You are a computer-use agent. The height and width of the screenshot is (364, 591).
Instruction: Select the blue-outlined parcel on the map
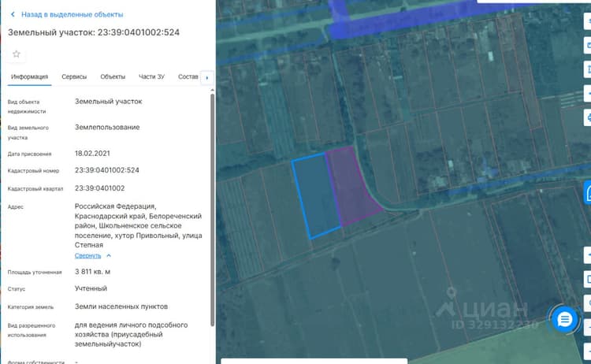(x=316, y=195)
